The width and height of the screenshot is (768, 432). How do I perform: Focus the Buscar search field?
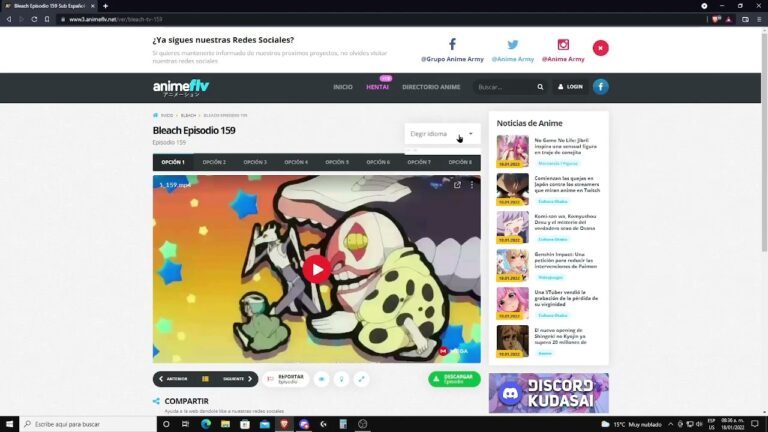pos(504,87)
